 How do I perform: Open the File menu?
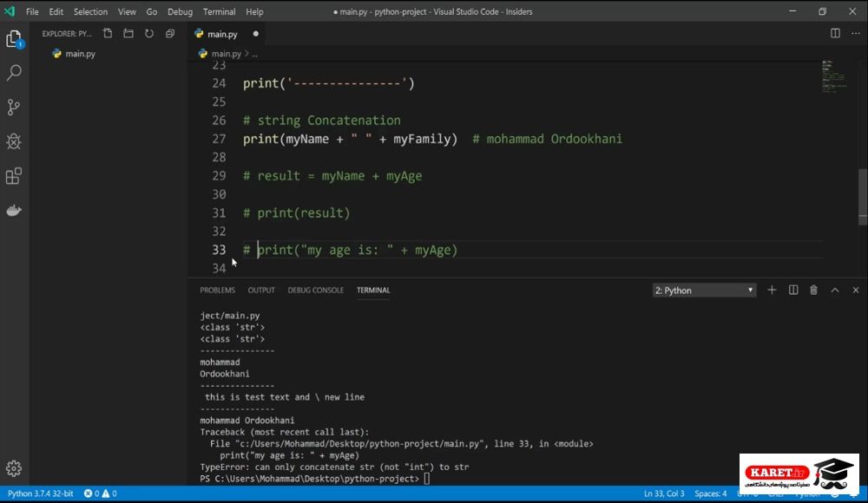coord(32,11)
